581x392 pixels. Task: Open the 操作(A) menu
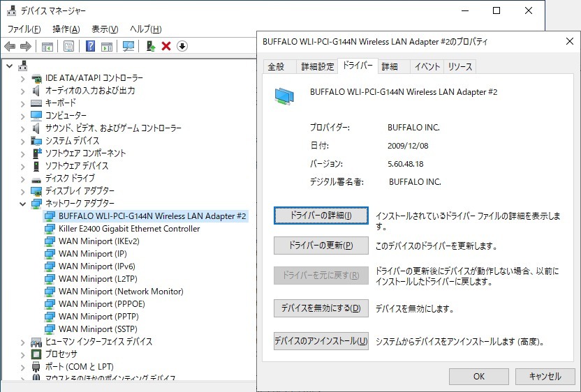[66, 29]
